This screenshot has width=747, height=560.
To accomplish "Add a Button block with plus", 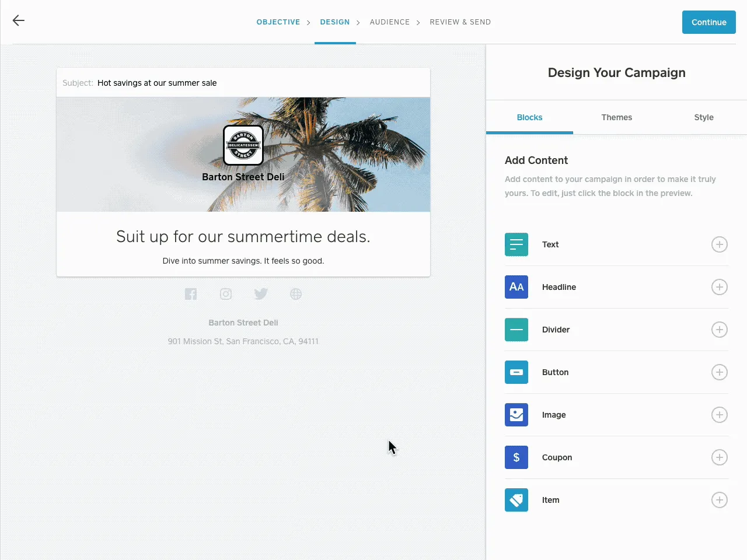I will point(720,372).
